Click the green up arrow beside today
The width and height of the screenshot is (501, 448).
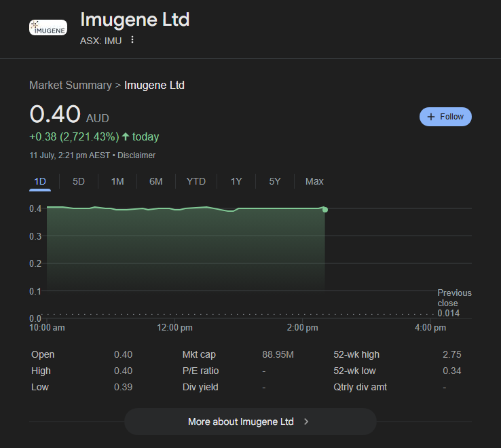(x=126, y=137)
